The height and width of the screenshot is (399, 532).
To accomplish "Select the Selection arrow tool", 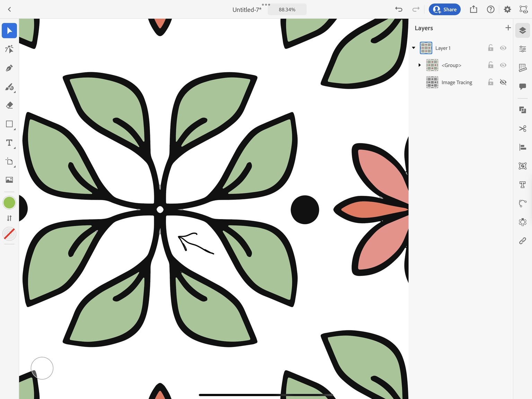I will (9, 31).
